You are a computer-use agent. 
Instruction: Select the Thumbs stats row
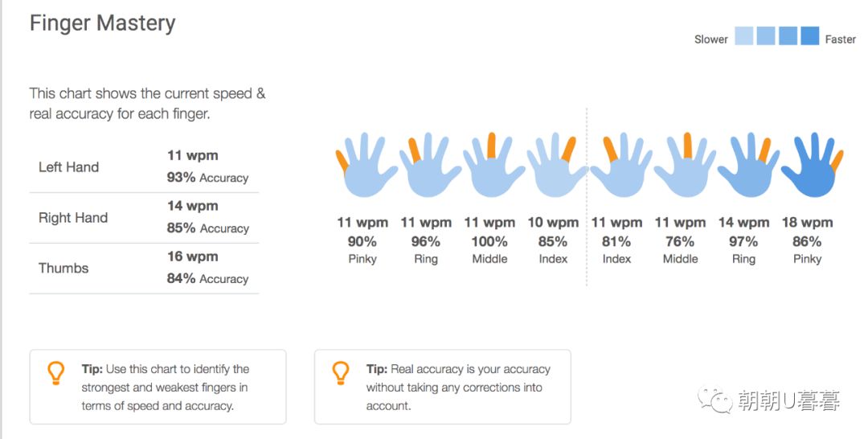point(144,269)
